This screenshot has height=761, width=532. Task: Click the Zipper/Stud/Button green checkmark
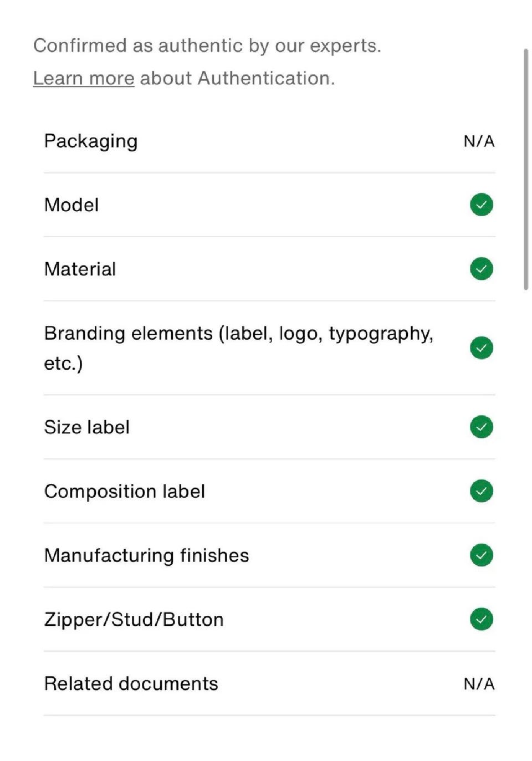(481, 619)
